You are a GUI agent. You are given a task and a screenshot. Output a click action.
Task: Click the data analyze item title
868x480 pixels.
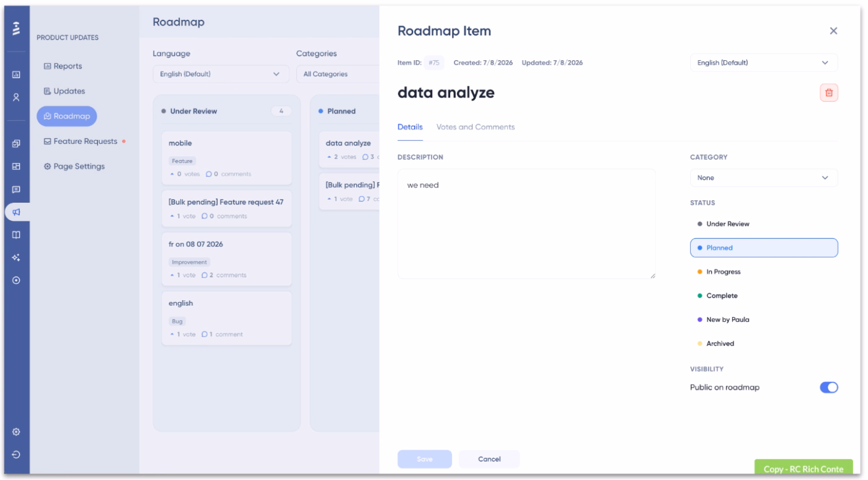pos(446,93)
